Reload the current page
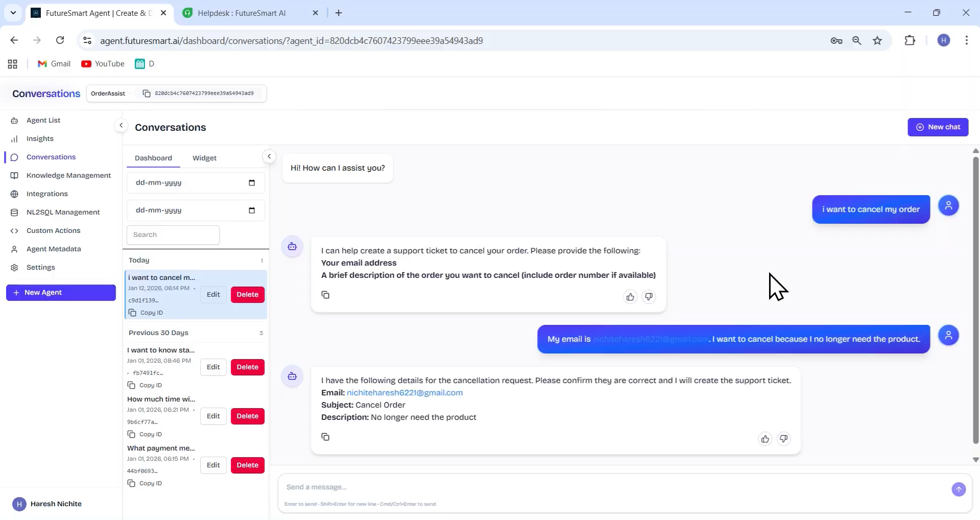 point(60,40)
